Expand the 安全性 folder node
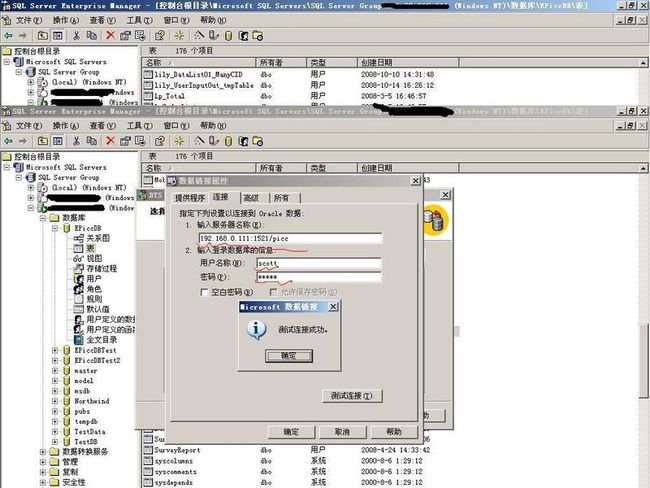The width and height of the screenshot is (650, 488). 43,482
